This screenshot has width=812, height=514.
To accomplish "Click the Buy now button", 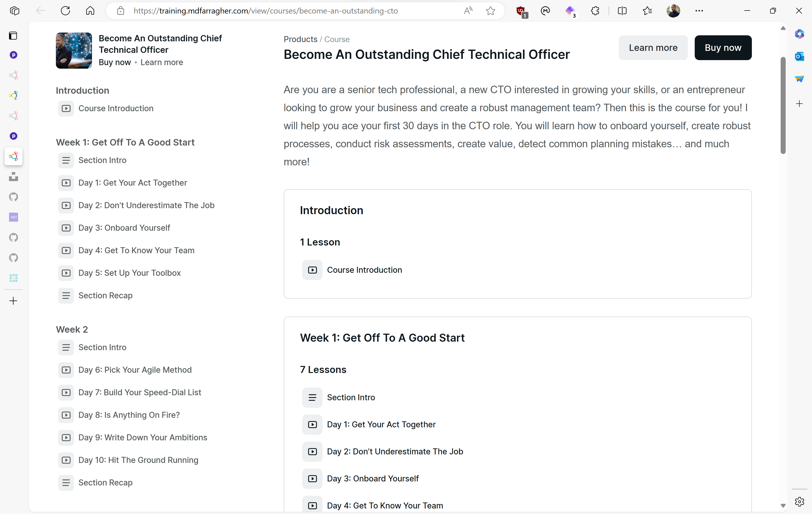I will 723,48.
